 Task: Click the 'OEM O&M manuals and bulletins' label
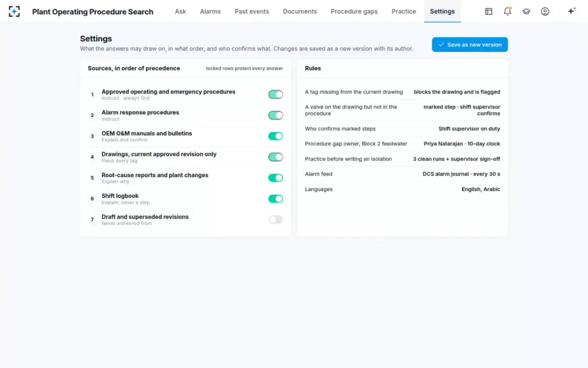tap(147, 133)
